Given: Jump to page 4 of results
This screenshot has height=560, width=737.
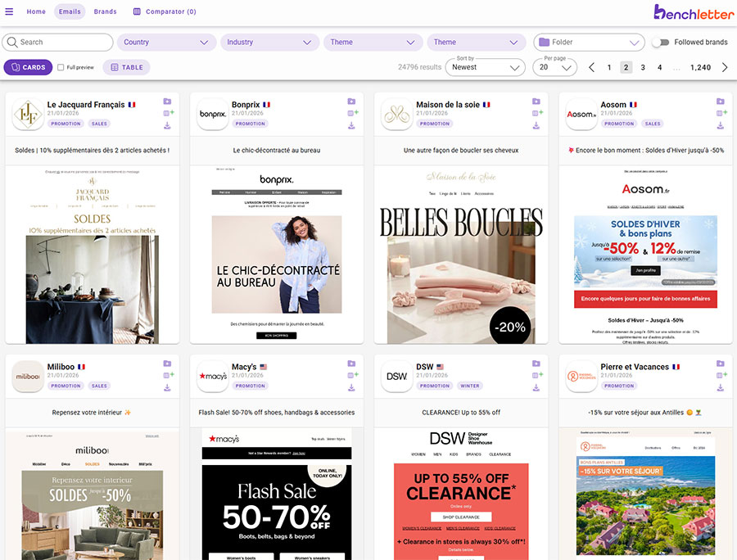Looking at the screenshot, I should point(659,67).
